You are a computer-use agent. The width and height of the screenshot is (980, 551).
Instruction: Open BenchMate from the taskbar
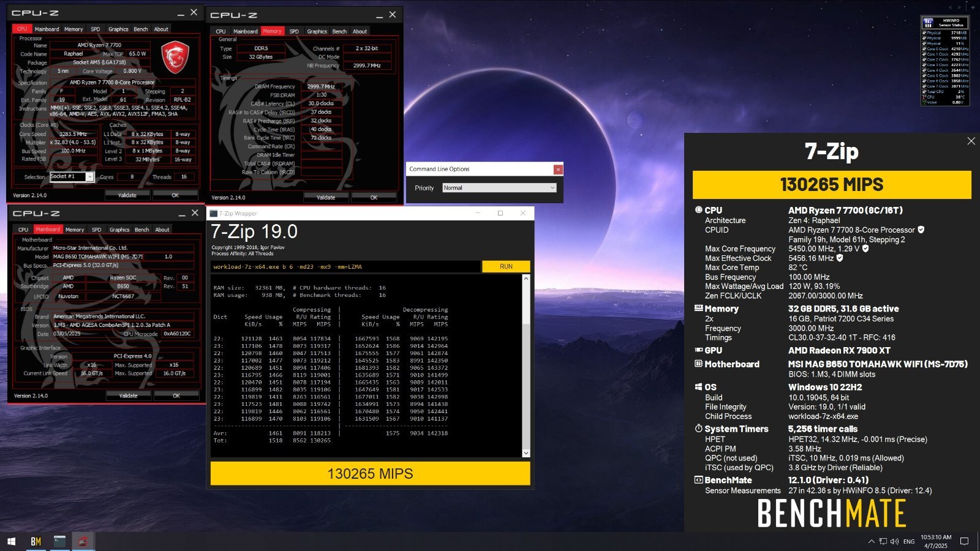36,541
